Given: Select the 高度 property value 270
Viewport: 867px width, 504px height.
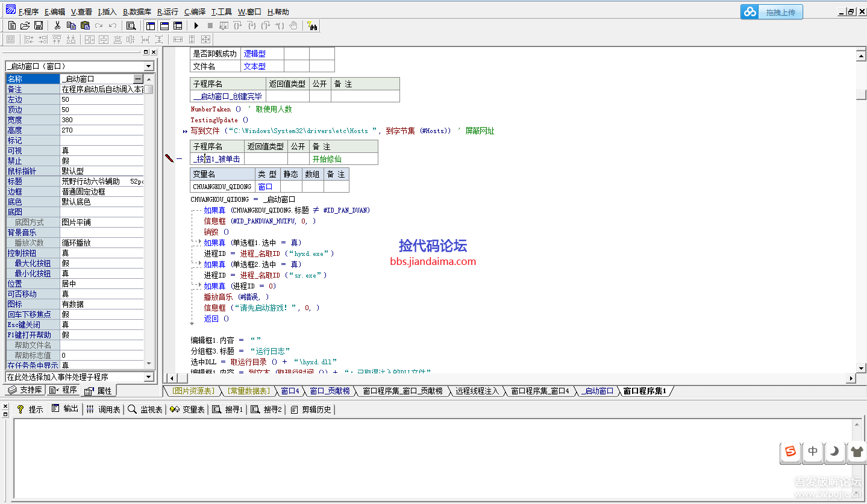Looking at the screenshot, I should pos(101,130).
